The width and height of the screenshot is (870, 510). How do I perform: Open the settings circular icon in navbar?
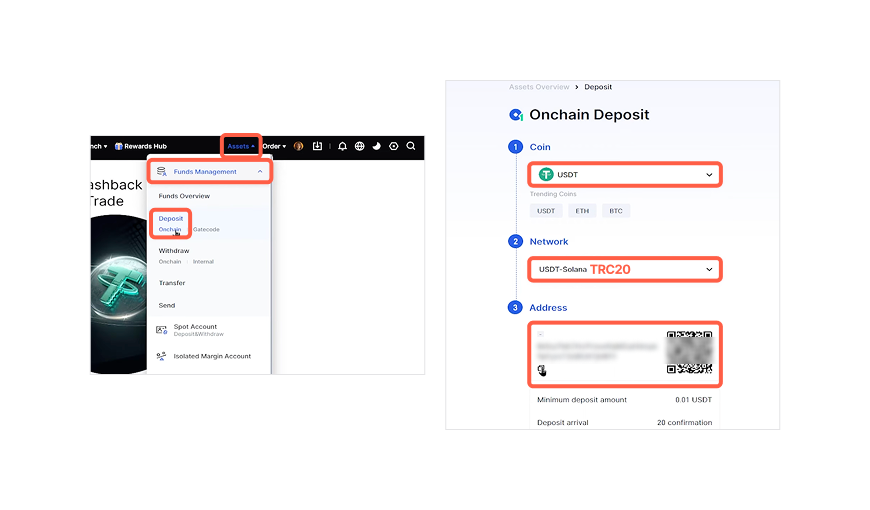click(393, 146)
